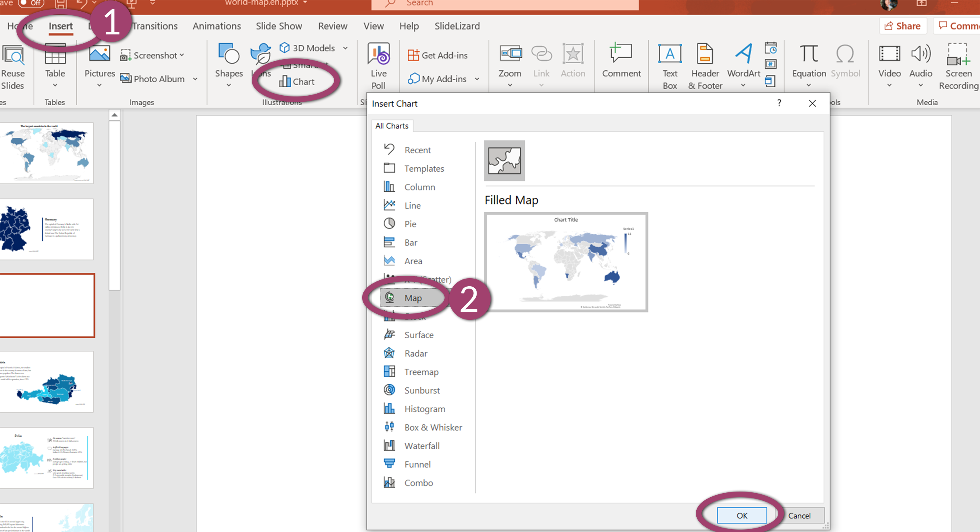Select the Filled Map chart preview

tap(565, 261)
